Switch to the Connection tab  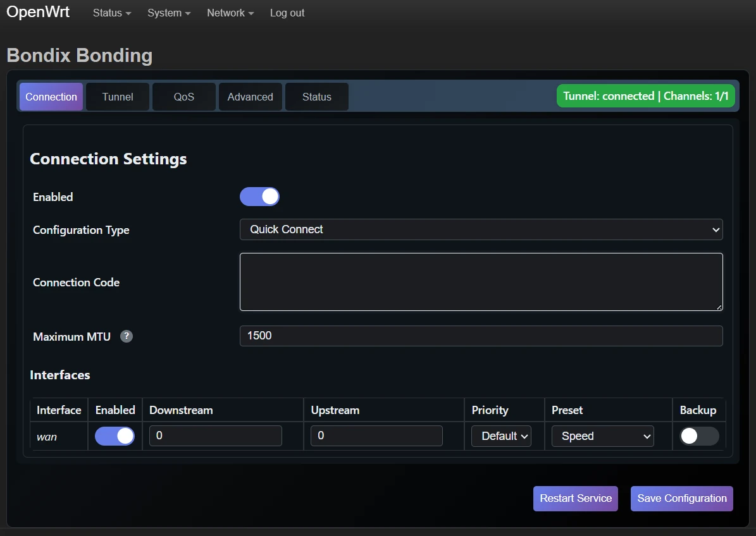coord(51,97)
